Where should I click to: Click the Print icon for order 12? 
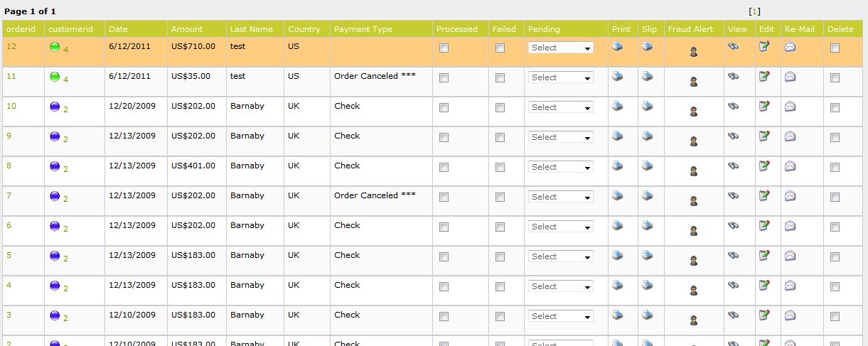coord(617,47)
